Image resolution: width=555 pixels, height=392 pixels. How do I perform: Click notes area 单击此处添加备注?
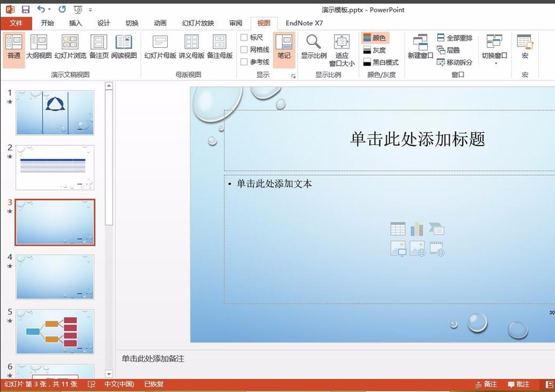pyautogui.click(x=153, y=359)
